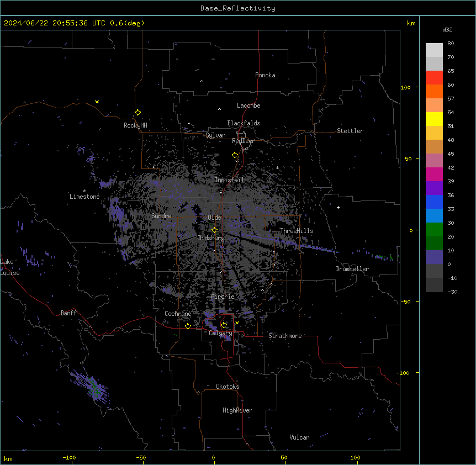The width and height of the screenshot is (476, 465).
Task: Click the white caret marker west of Ponoka
Action: click(202, 81)
